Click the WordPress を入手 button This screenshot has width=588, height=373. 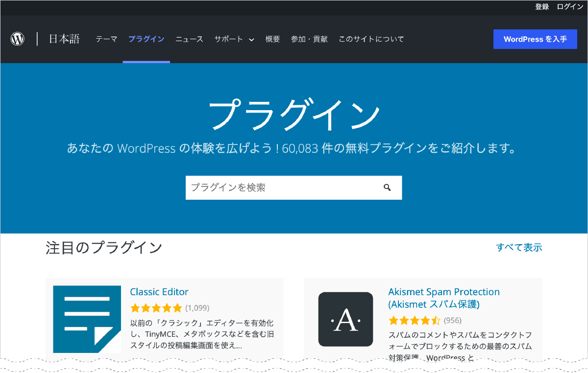pyautogui.click(x=535, y=39)
